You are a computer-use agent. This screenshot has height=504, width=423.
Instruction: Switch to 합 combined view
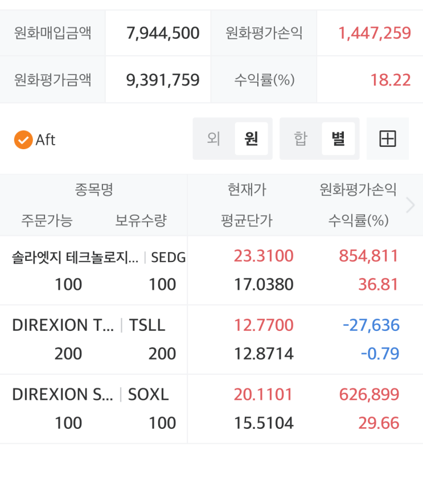click(x=300, y=139)
